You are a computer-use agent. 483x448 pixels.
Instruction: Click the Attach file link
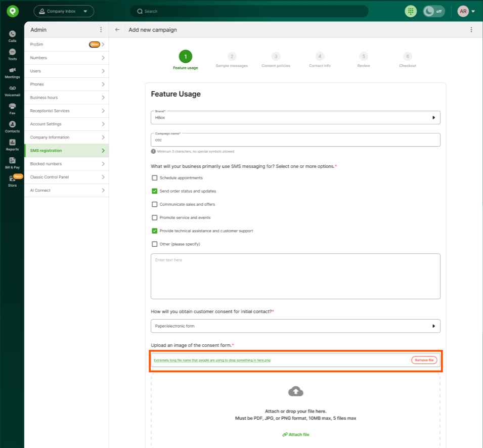pyautogui.click(x=296, y=434)
